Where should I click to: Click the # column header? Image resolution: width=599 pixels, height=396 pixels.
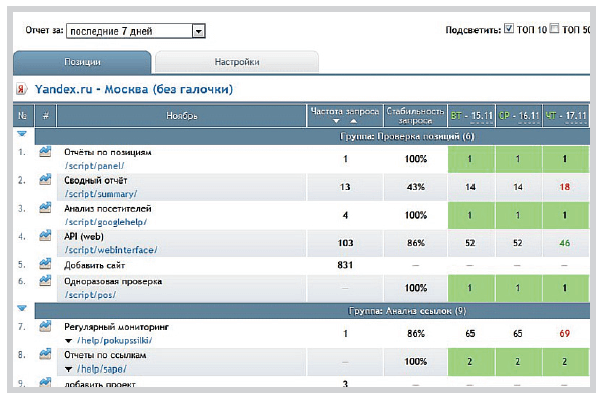coord(45,116)
